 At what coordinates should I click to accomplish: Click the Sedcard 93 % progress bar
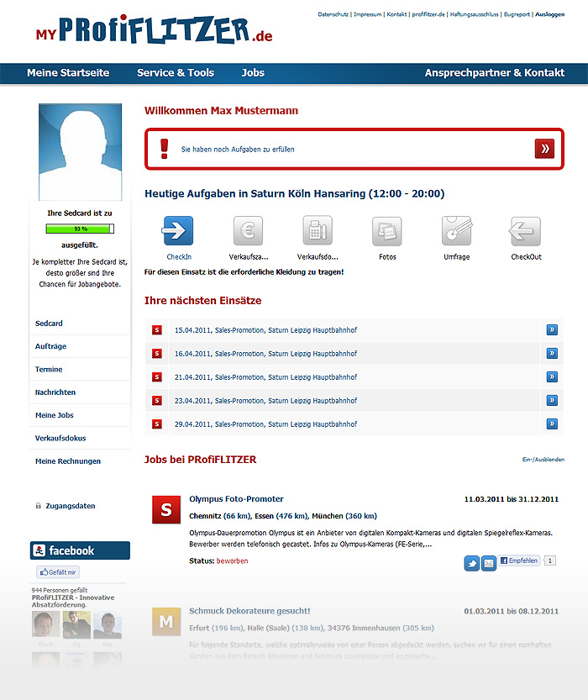80,229
